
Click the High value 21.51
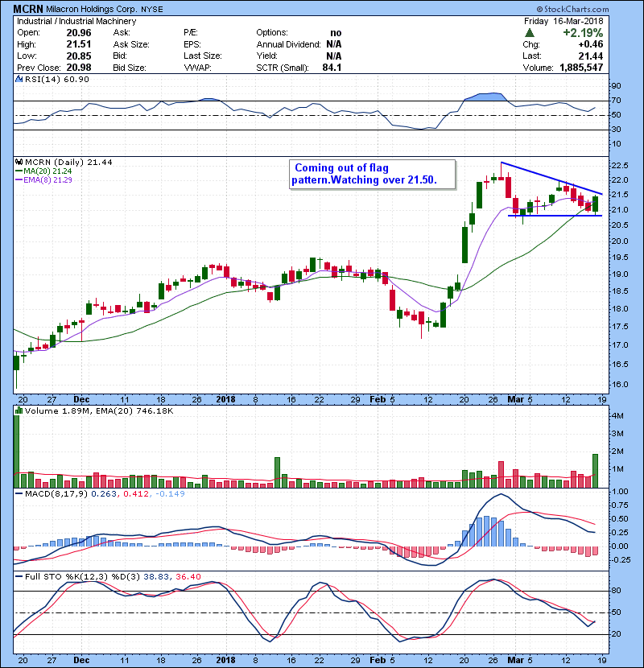[79, 44]
